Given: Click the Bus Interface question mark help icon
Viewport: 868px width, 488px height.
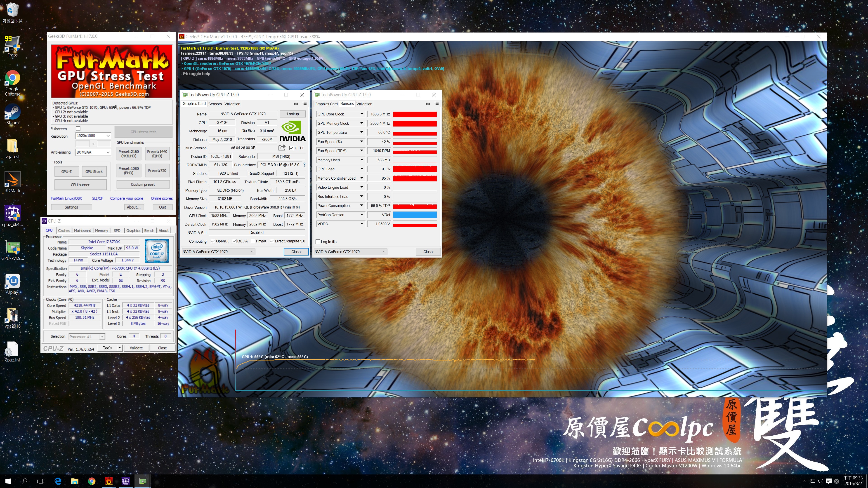Looking at the screenshot, I should click(x=304, y=165).
